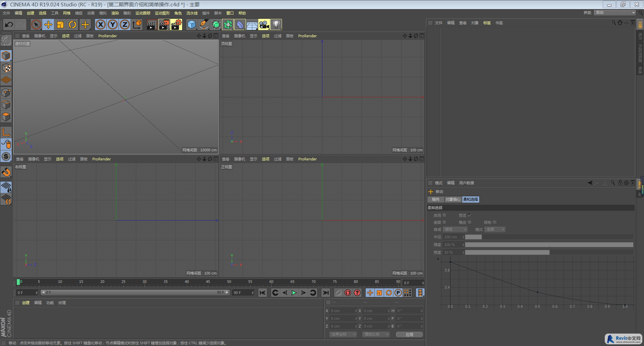644x346 pixels.
Task: Toggle the 表面 surface checkbox
Action: [x=444, y=223]
